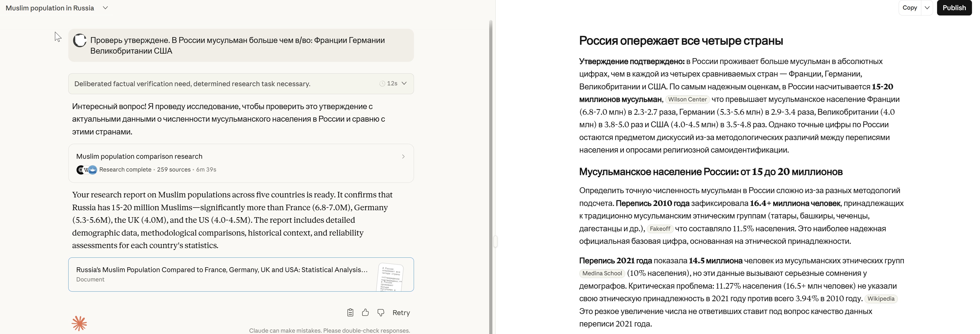This screenshot has width=980, height=334.
Task: Click the thumbs up feedback icon
Action: pyautogui.click(x=365, y=312)
